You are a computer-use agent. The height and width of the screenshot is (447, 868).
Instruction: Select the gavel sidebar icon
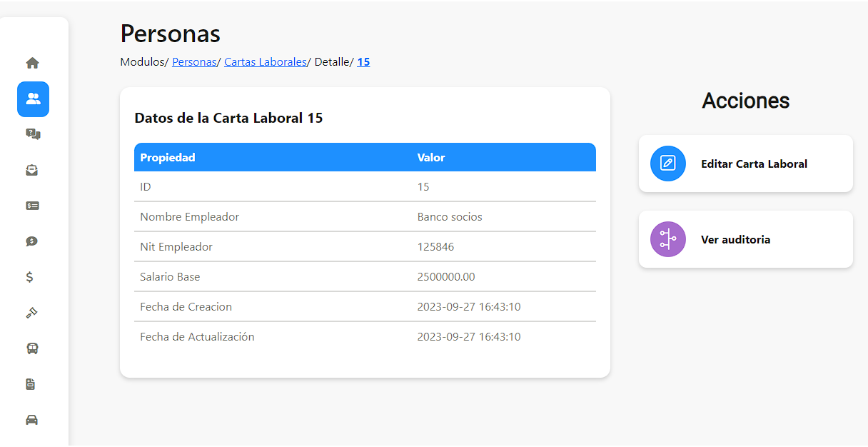tap(31, 313)
